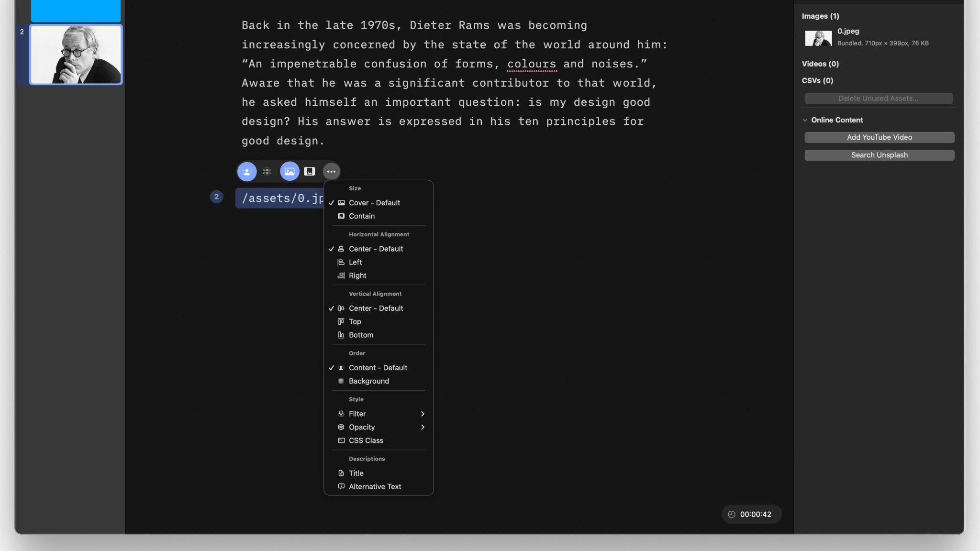Open the Opacity style submenu

pos(362,427)
